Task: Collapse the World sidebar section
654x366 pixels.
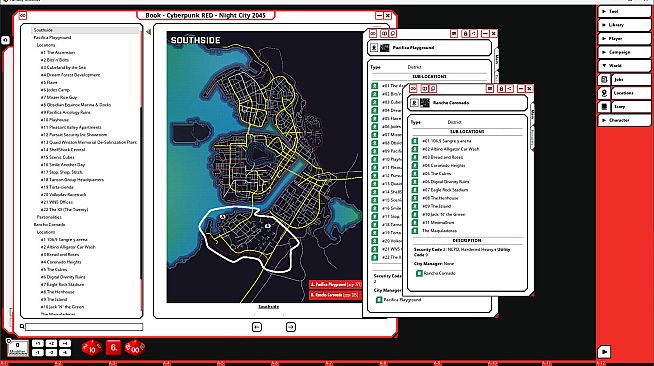Action: pyautogui.click(x=624, y=65)
